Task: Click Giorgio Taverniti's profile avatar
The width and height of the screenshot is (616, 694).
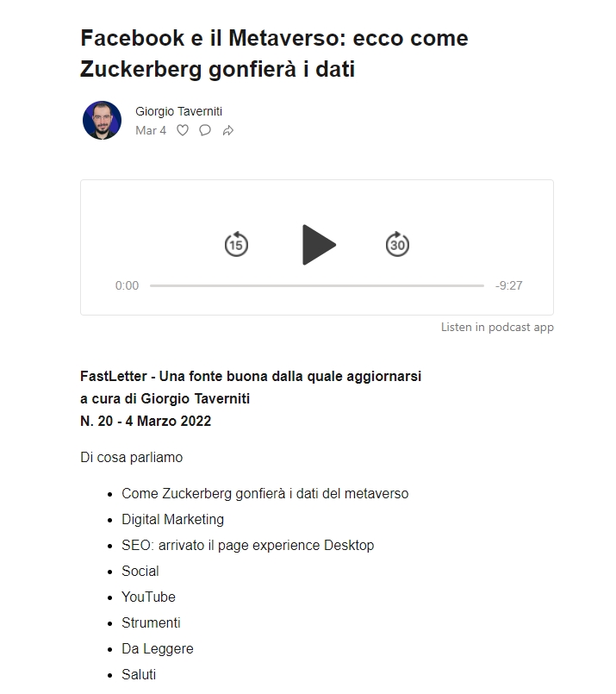Action: pos(102,120)
